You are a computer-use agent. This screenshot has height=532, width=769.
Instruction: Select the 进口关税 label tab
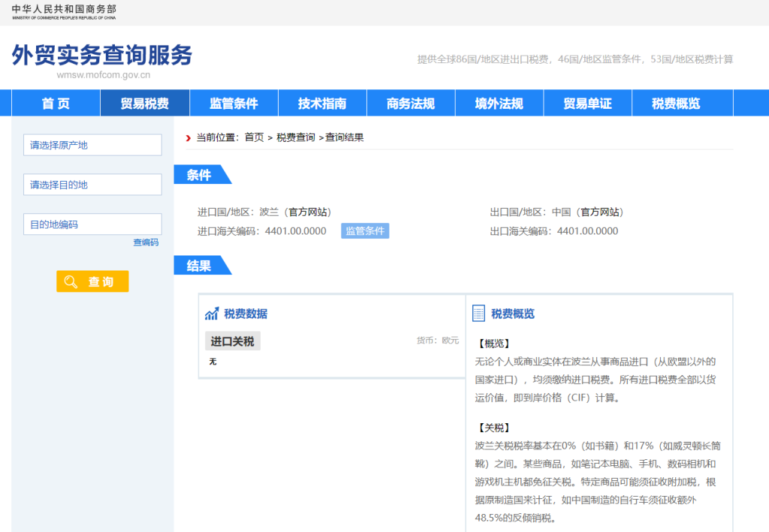point(233,341)
